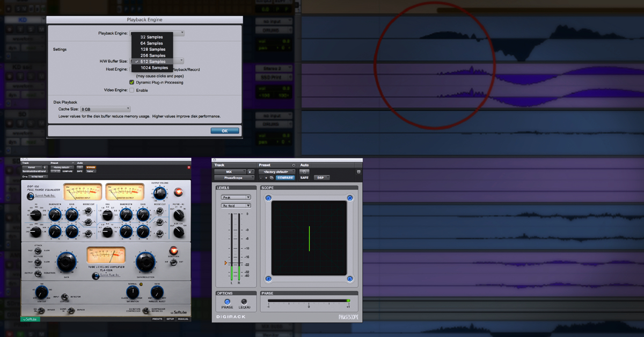
Task: Pick the checked 512 Samples entry
Action: pos(152,61)
